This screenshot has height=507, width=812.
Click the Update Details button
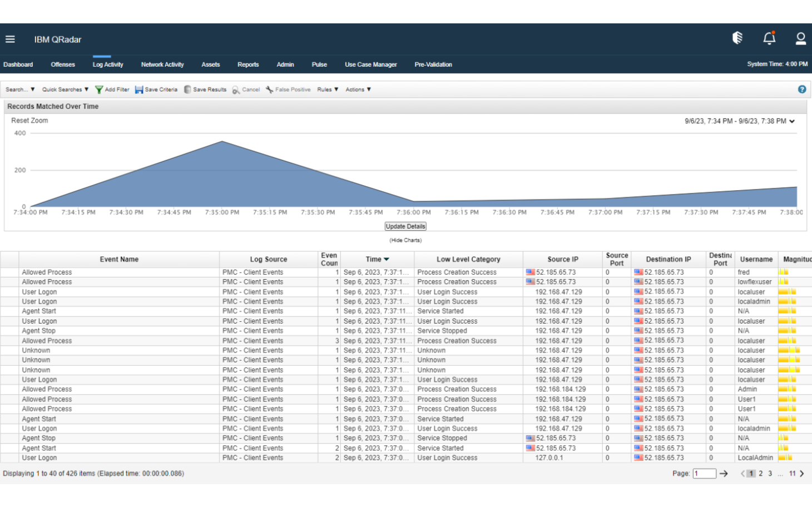405,226
